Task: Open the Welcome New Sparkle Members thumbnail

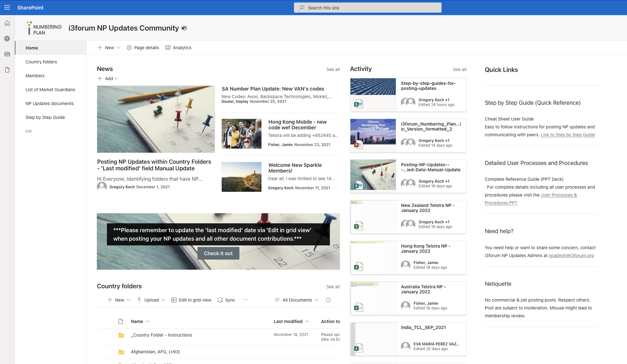Action: point(242,177)
